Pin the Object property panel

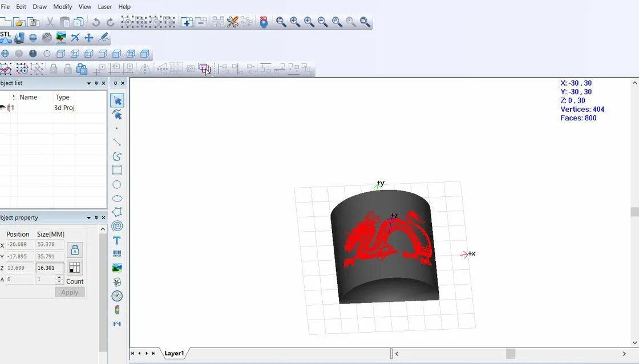click(96, 218)
